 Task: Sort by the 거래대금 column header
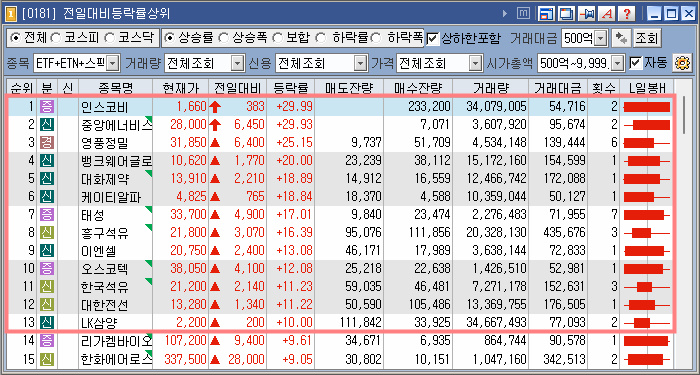(558, 88)
